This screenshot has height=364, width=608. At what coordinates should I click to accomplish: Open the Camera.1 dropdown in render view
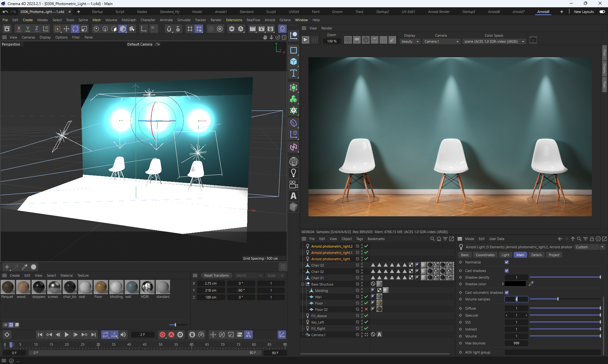441,41
